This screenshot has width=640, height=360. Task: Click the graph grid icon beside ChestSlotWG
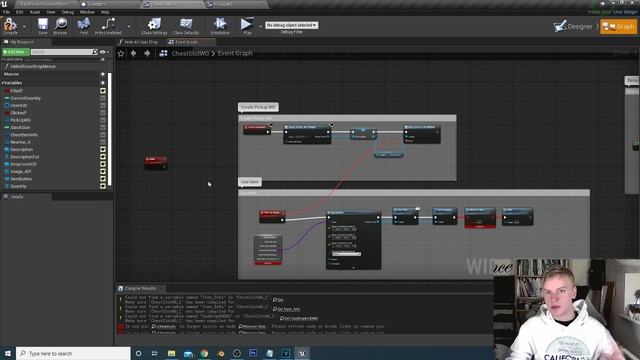click(163, 53)
